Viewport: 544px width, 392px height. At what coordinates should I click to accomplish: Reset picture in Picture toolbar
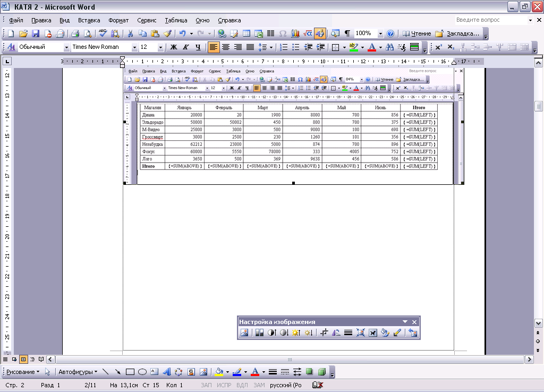[413, 333]
